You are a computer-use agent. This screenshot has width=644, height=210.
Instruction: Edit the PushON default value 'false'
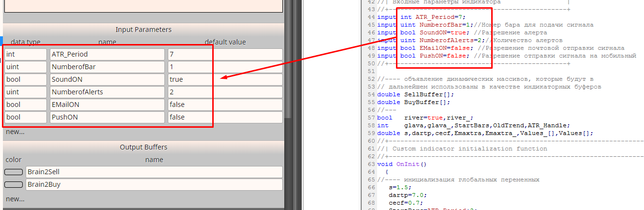click(x=225, y=117)
